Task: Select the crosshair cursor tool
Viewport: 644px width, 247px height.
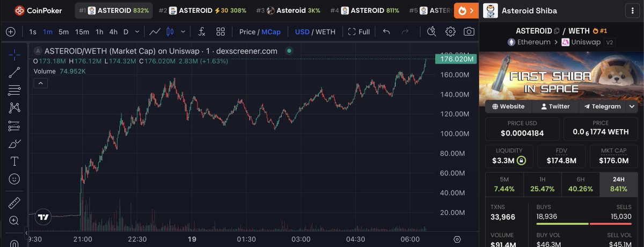Action: coord(14,55)
